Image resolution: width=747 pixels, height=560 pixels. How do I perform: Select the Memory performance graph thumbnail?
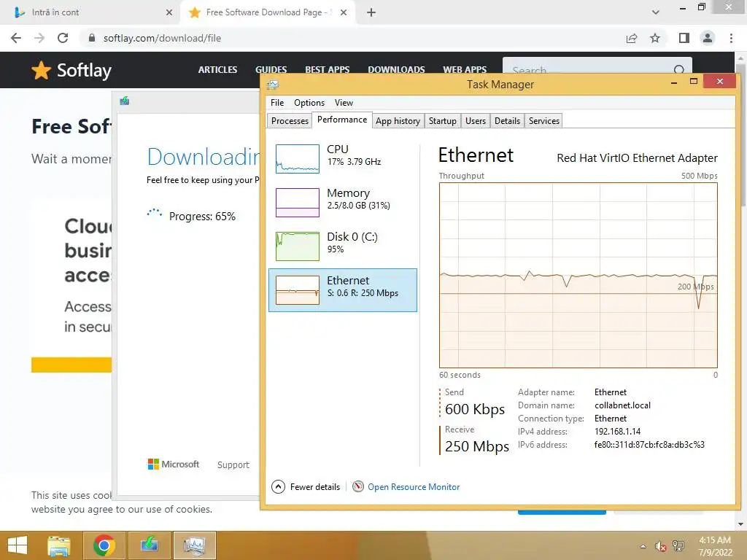[x=298, y=203]
